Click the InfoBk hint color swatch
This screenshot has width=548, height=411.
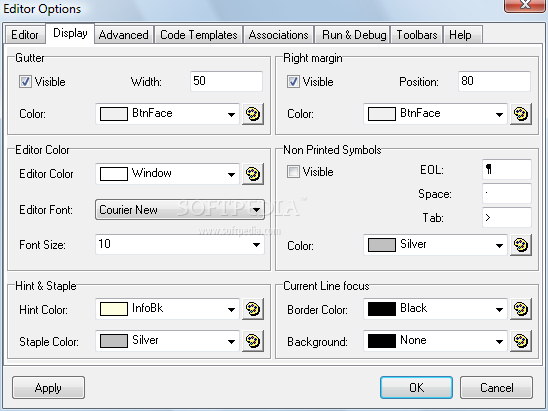114,309
